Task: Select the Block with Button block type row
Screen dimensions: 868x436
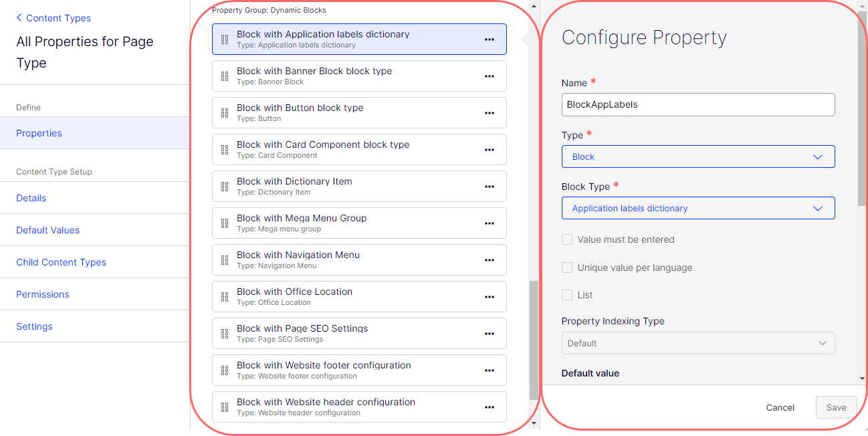Action: click(359, 113)
